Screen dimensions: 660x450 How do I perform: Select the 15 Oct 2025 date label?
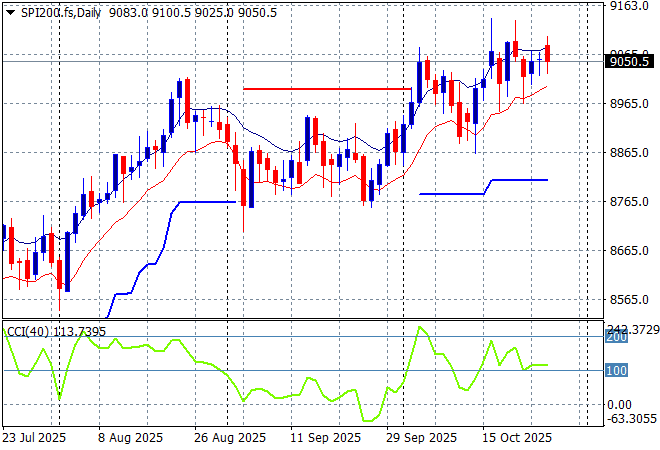point(517,438)
